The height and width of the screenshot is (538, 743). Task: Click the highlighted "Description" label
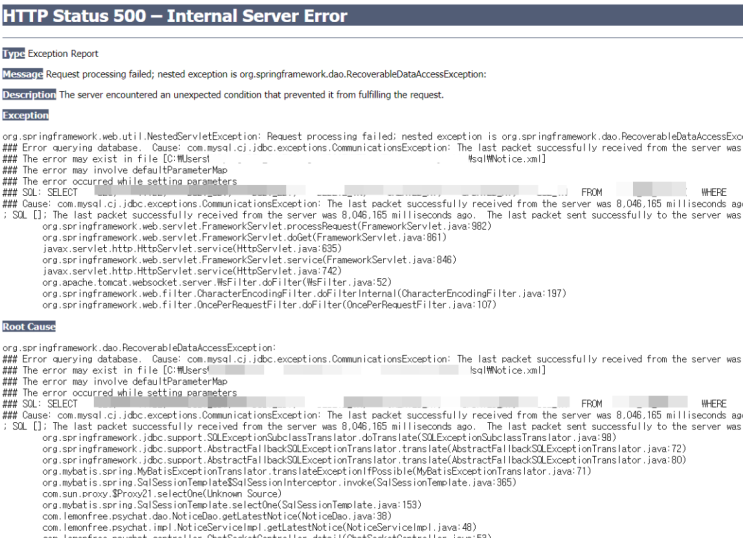(x=29, y=95)
